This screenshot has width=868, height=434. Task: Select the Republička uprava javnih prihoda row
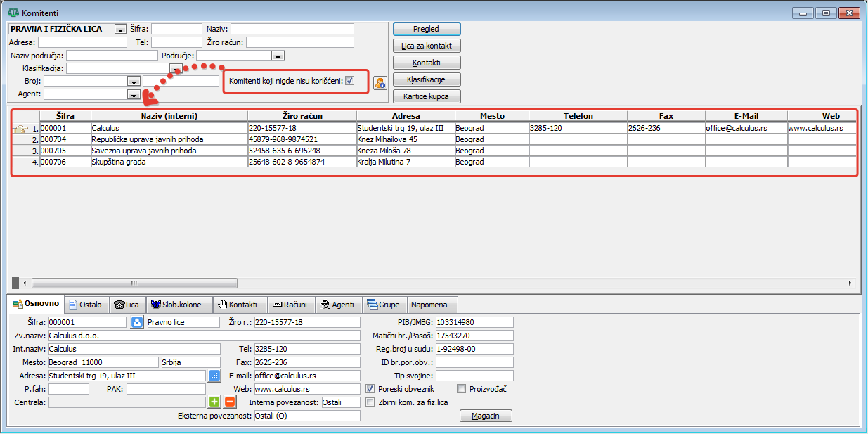(x=434, y=139)
